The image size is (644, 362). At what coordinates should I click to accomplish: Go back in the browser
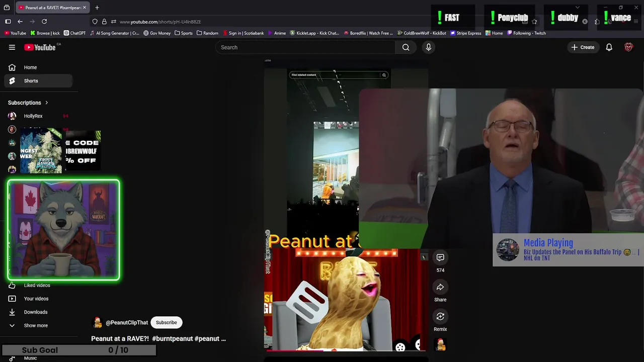20,22
